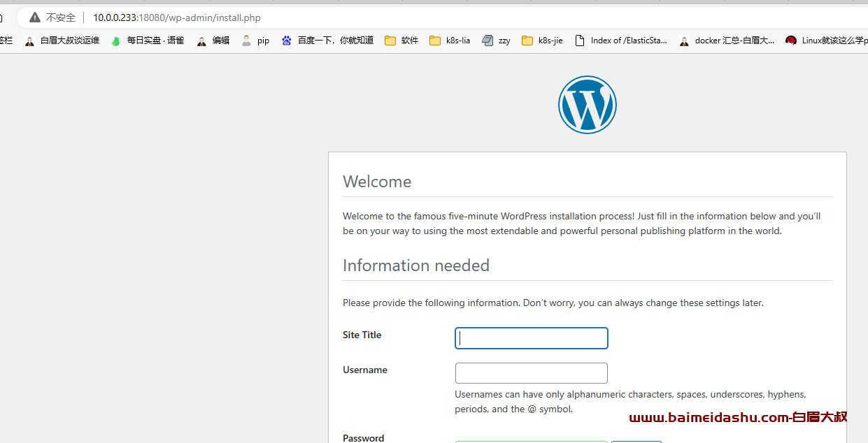
Task: Click the Site Title label
Action: [362, 335]
